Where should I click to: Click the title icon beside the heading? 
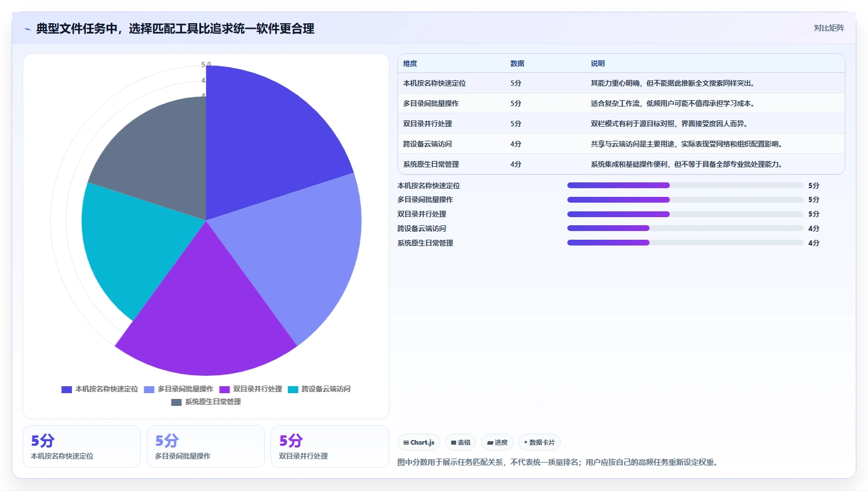pos(27,29)
